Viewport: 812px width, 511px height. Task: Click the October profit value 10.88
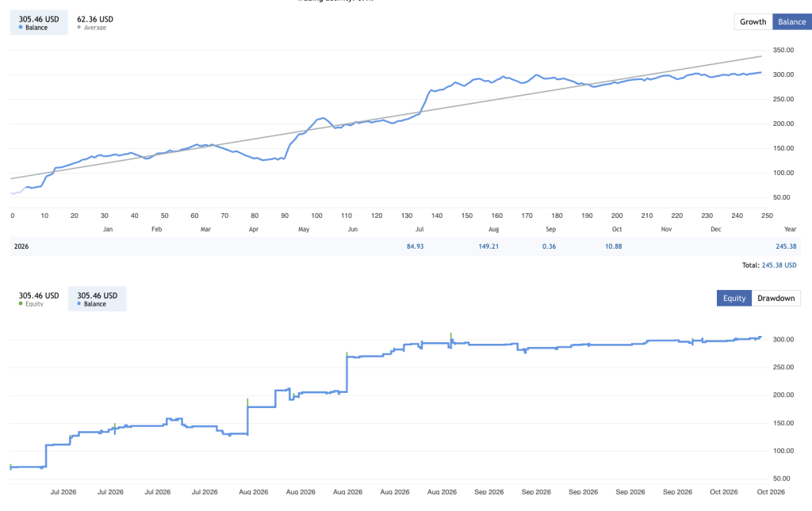613,246
